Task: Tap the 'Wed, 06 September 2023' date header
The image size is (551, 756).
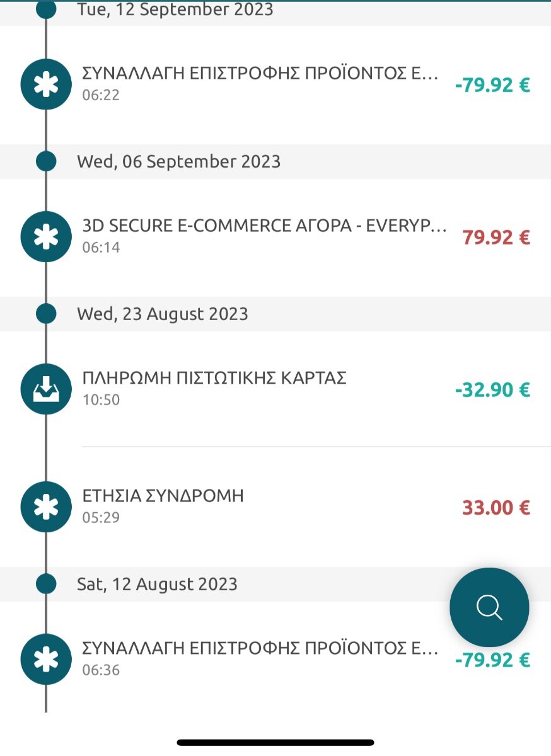Action: (178, 161)
